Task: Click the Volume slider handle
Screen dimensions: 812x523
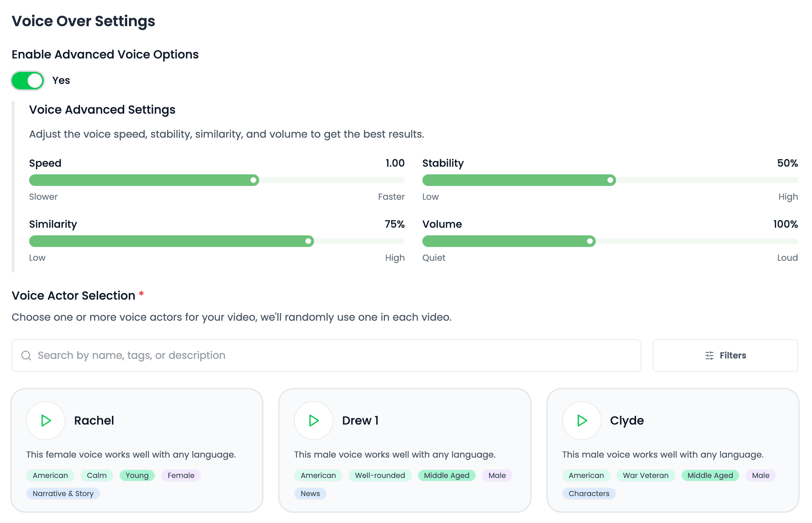Action: (590, 241)
